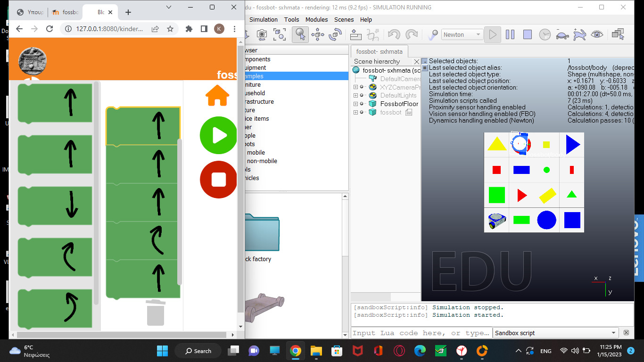Select the highlighted top block in workspace
Image resolution: width=644 pixels, height=362 pixels.
tap(143, 126)
